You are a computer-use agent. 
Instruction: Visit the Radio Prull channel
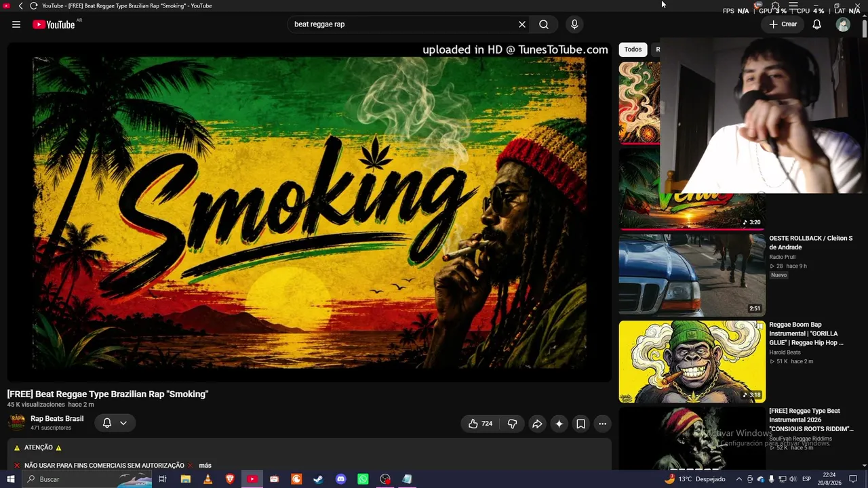pyautogui.click(x=782, y=257)
